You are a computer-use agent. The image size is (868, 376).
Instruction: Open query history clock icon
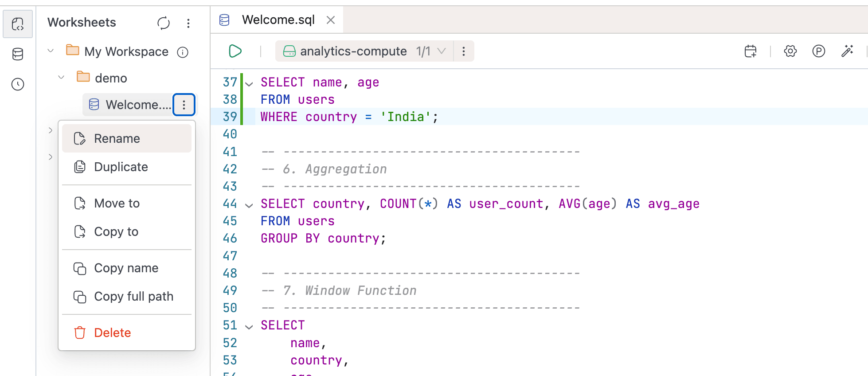[18, 84]
